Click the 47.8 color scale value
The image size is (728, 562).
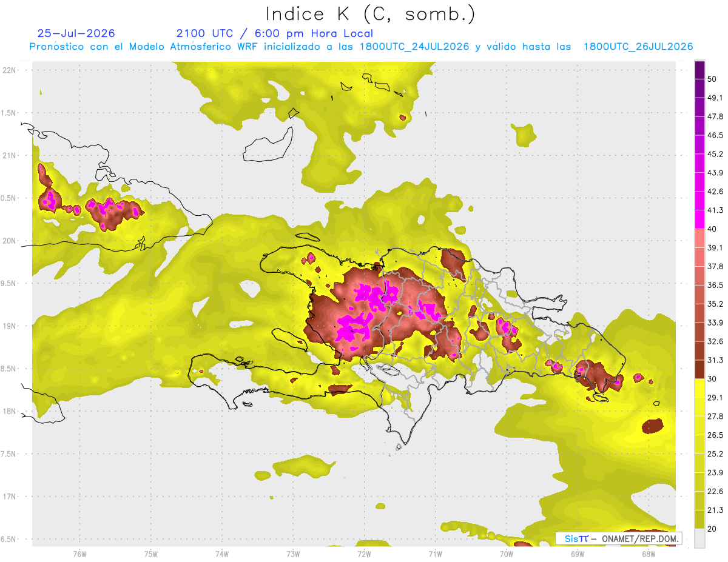pyautogui.click(x=716, y=116)
